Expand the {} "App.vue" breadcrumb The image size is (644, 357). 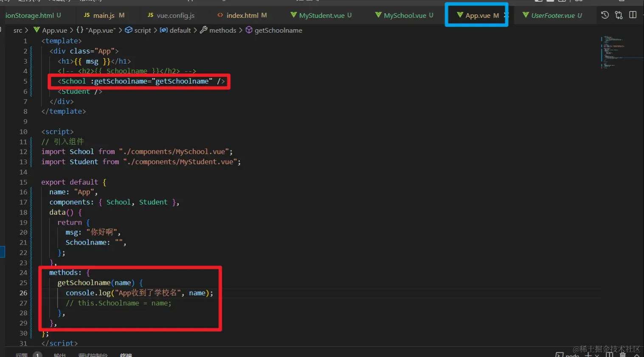click(x=96, y=30)
